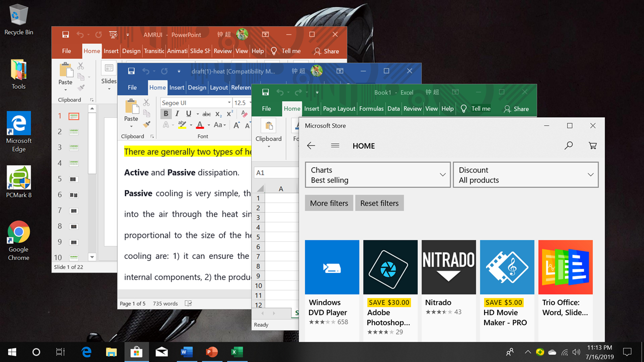
Task: Open the Microsoft Store search
Action: click(569, 146)
